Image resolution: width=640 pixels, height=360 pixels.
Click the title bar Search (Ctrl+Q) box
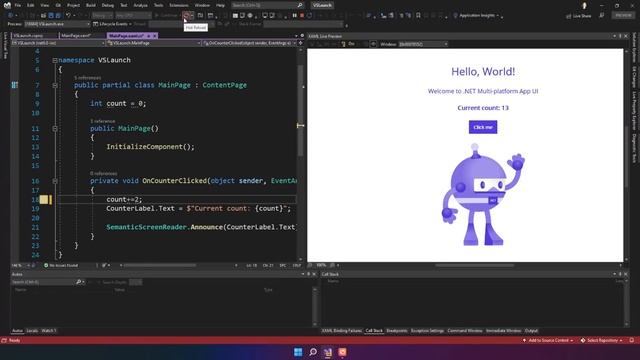click(x=267, y=5)
